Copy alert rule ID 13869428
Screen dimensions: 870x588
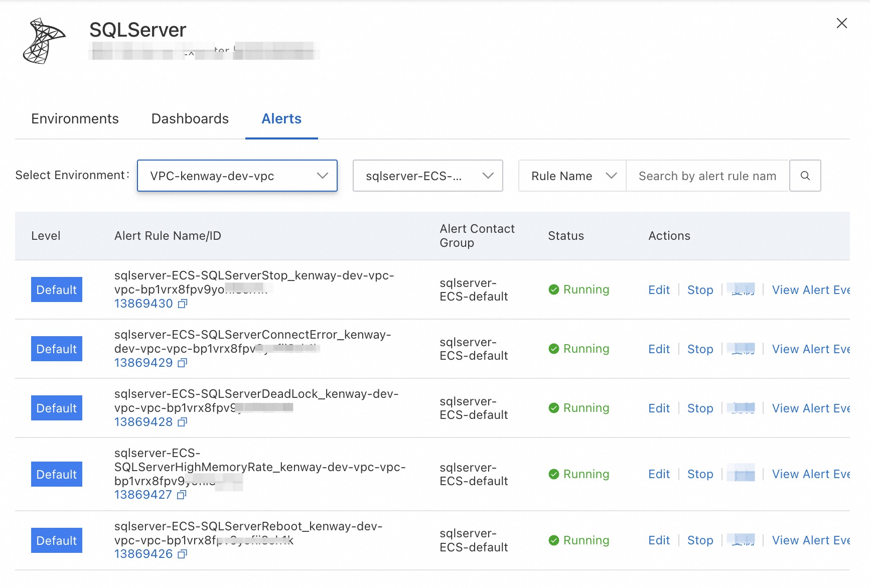point(183,422)
